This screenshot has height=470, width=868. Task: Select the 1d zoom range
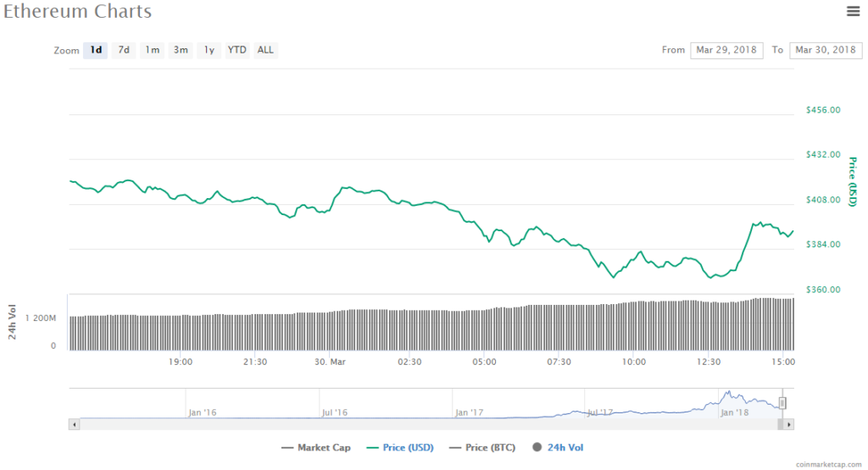click(97, 50)
